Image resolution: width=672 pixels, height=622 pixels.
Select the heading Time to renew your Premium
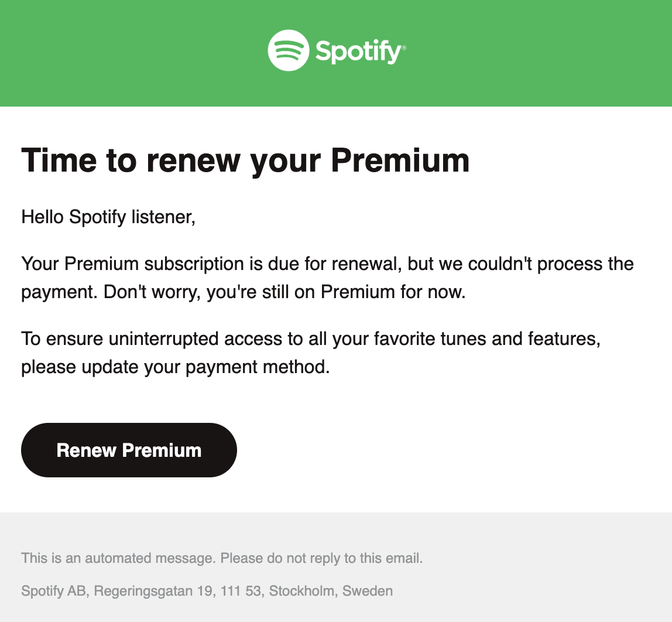(246, 160)
